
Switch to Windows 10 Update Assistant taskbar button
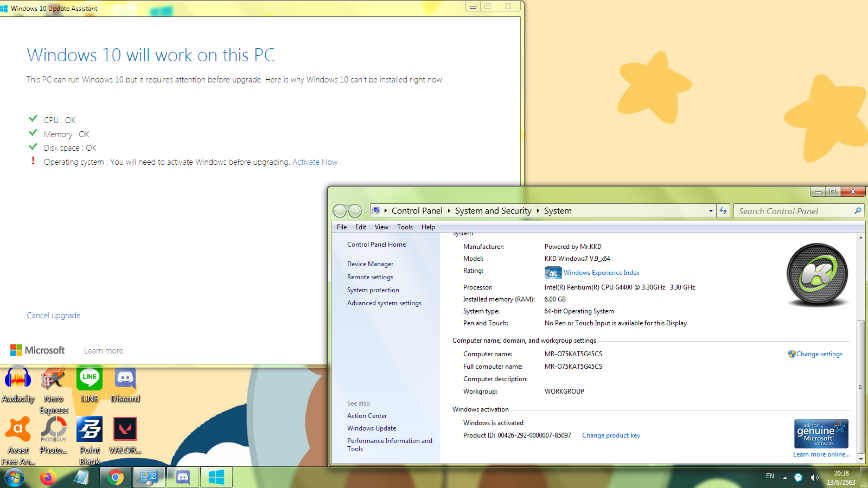(216, 478)
